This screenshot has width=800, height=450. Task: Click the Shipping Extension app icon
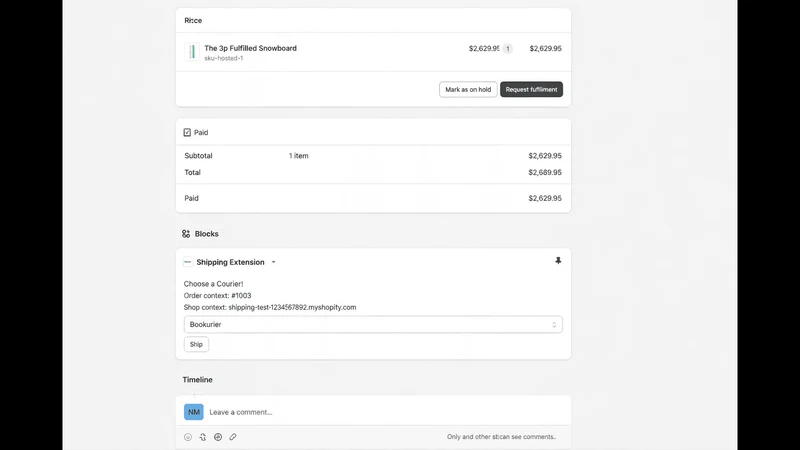[x=188, y=262]
